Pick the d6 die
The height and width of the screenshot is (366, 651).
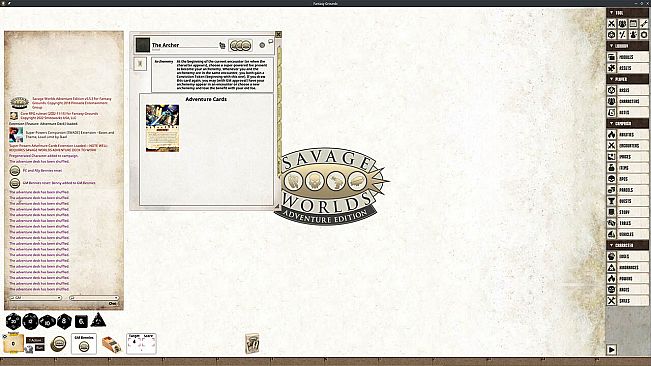tap(81, 321)
